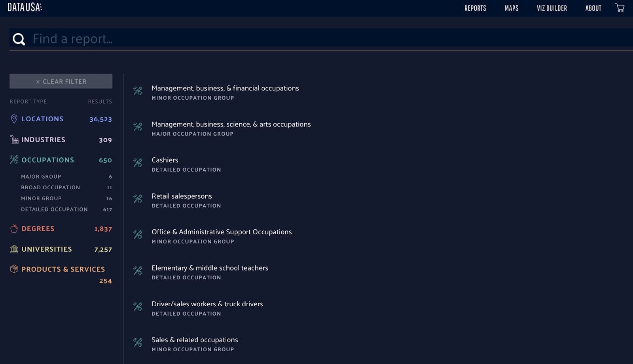Select the MINOR GROUP occupation filter
Screen dimensions: 633x364
click(41, 198)
